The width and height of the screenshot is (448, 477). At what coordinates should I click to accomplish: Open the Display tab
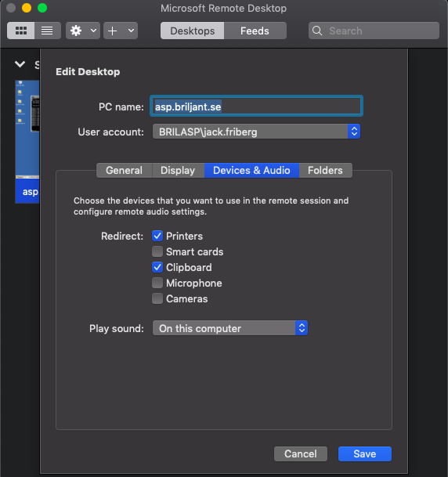[x=178, y=171]
